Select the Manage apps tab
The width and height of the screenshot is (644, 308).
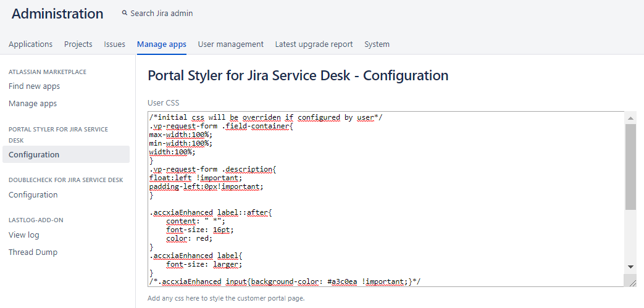click(162, 44)
